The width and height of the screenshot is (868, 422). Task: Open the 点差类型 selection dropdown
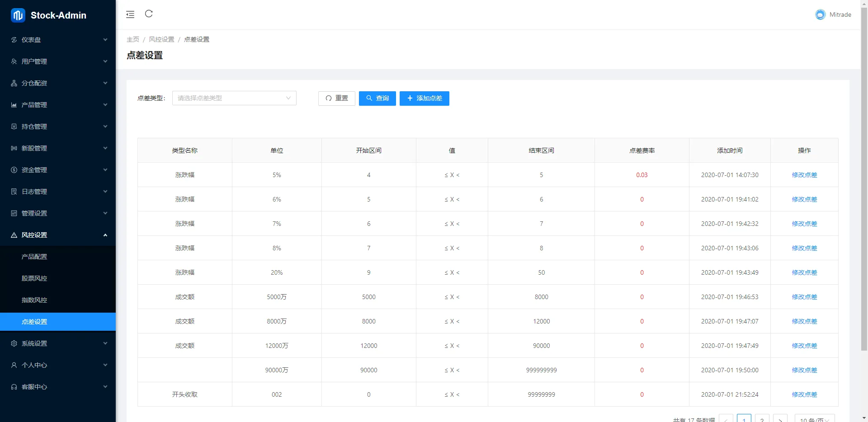234,98
